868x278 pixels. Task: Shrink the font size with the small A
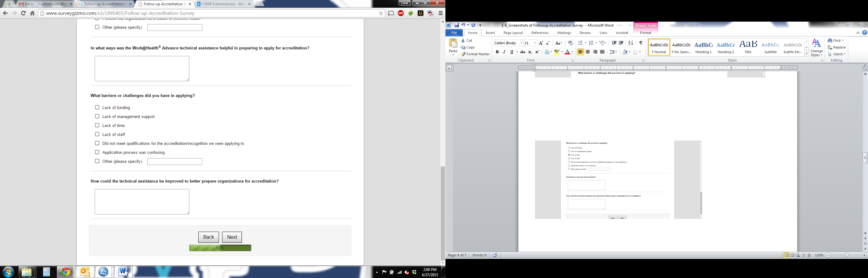pos(548,43)
